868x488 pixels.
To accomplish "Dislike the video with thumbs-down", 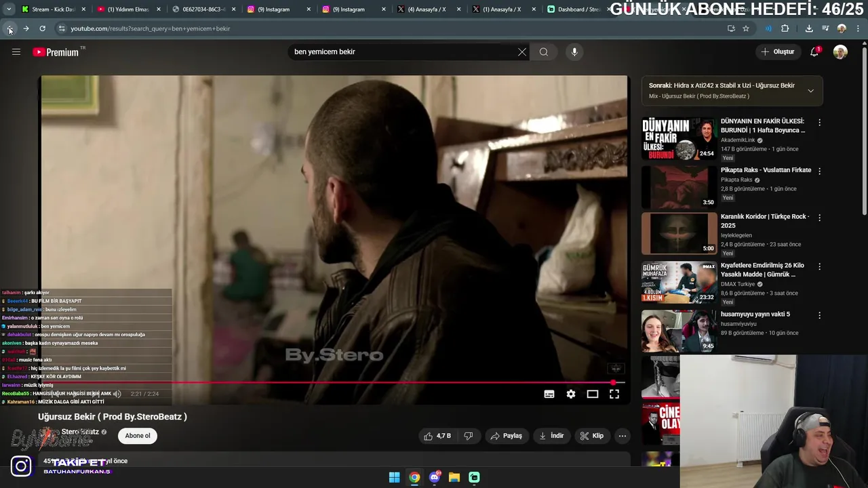I will 469,436.
